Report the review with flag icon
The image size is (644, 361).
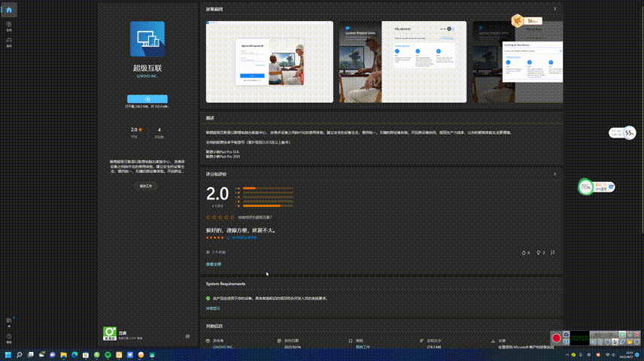tap(552, 253)
